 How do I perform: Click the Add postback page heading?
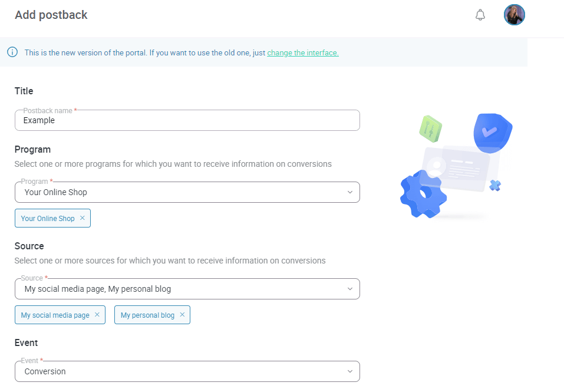51,15
